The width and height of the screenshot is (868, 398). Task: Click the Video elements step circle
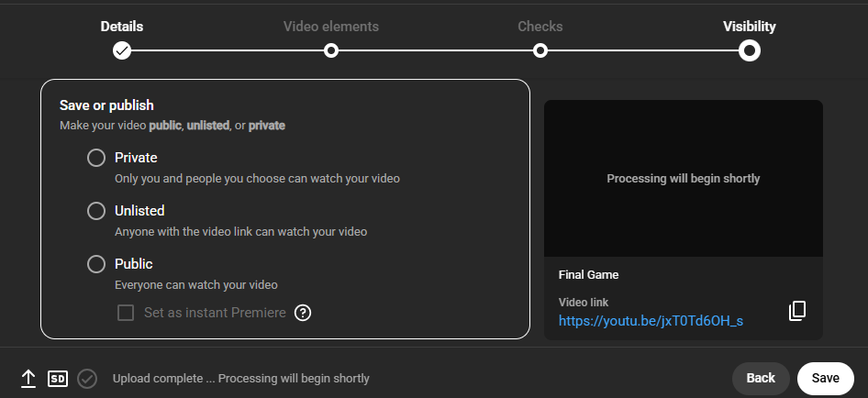331,50
